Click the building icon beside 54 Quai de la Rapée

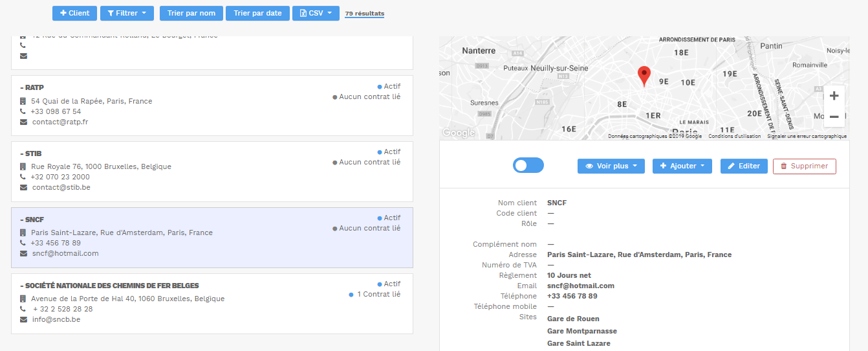[23, 101]
